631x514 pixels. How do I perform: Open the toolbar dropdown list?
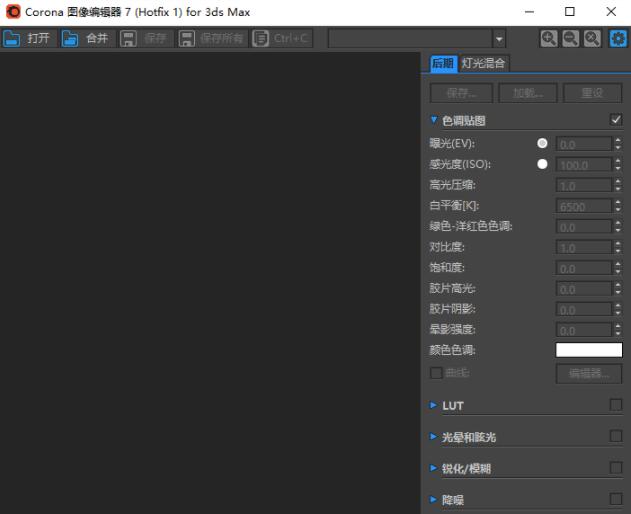(x=500, y=38)
